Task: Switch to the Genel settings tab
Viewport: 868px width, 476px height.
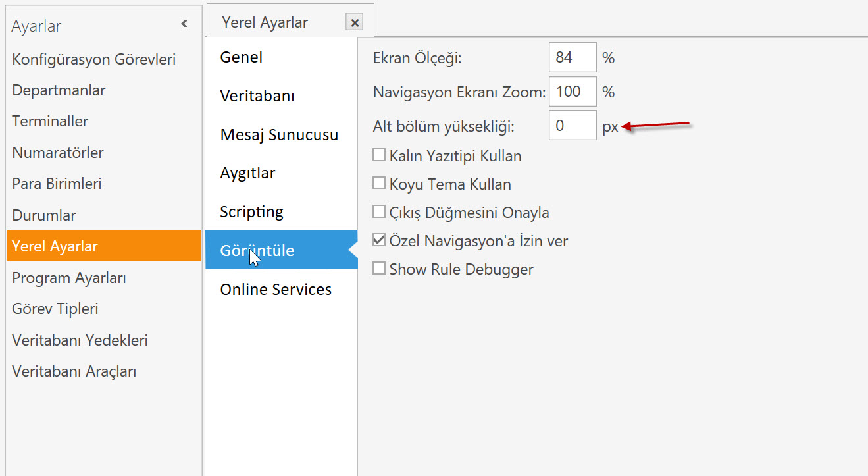Action: pos(242,57)
